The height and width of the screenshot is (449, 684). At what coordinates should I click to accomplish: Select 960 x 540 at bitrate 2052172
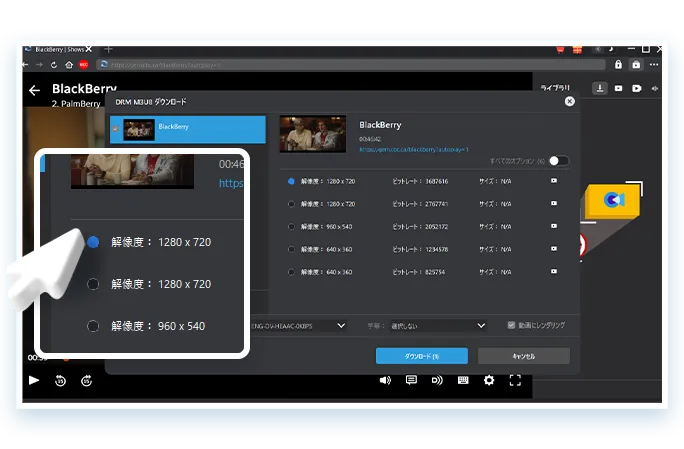tap(291, 226)
